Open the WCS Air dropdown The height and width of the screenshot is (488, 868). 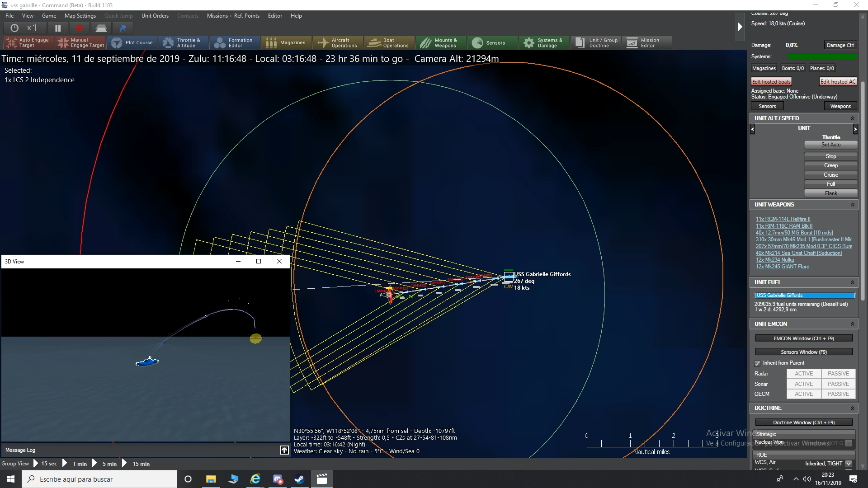(849, 464)
